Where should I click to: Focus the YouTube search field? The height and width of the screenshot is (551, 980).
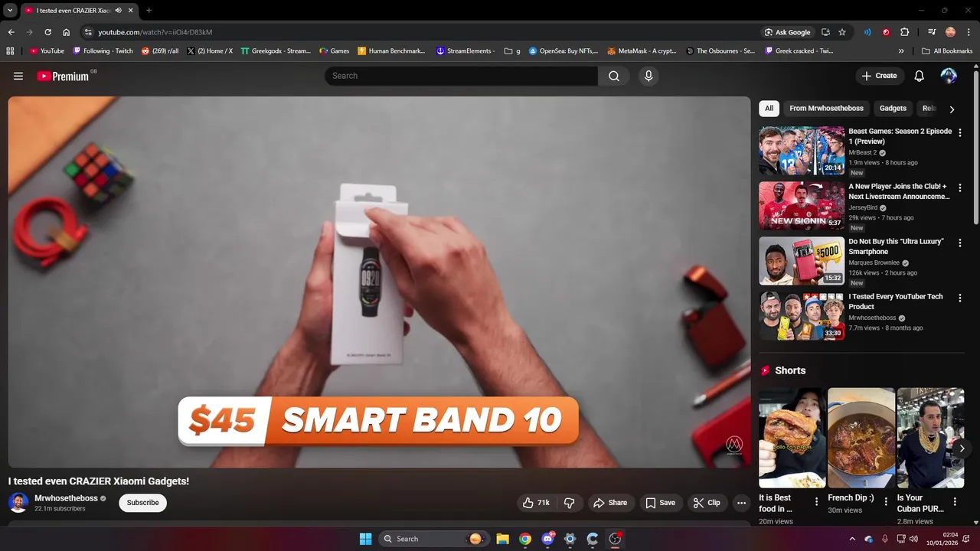tap(461, 76)
